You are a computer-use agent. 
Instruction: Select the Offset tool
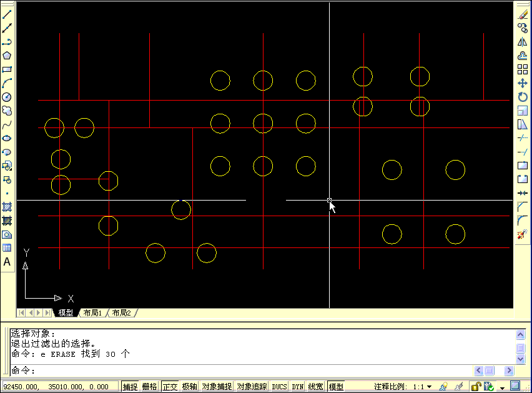click(523, 56)
